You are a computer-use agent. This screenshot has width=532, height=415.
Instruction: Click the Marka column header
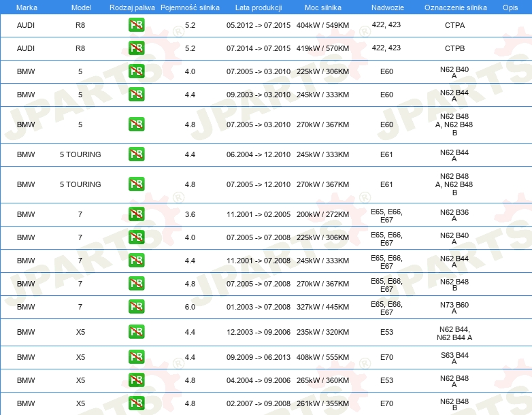tap(27, 7)
